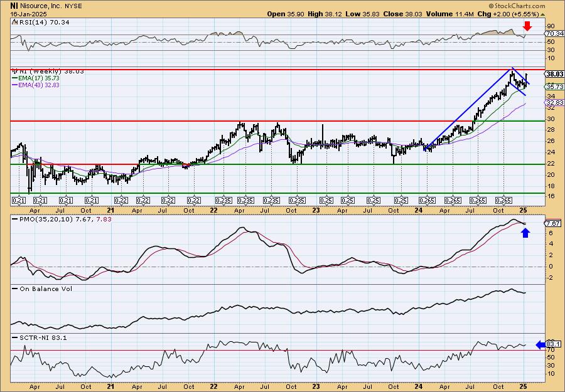Click the line icon beside SCTR-NI

click(x=15, y=337)
